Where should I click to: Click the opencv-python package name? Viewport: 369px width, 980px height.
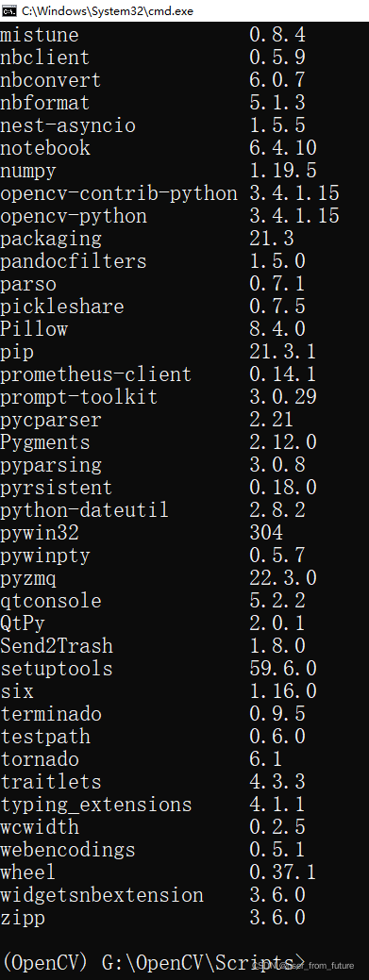click(74, 217)
